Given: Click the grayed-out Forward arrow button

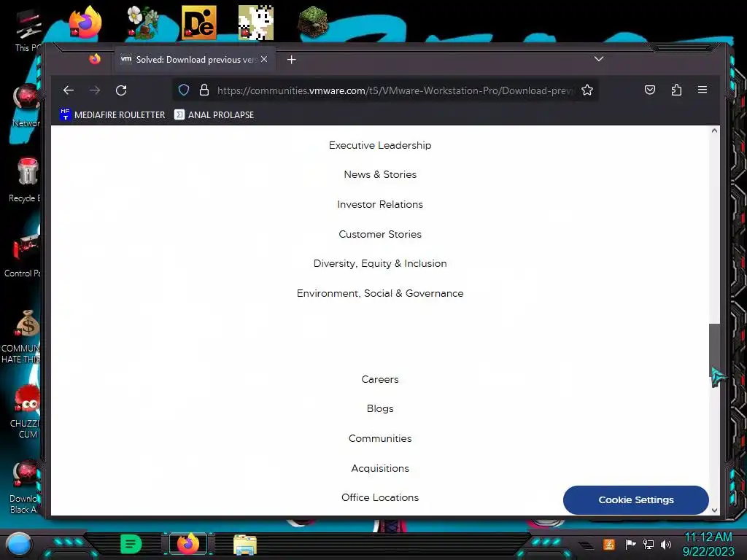Looking at the screenshot, I should click(95, 90).
